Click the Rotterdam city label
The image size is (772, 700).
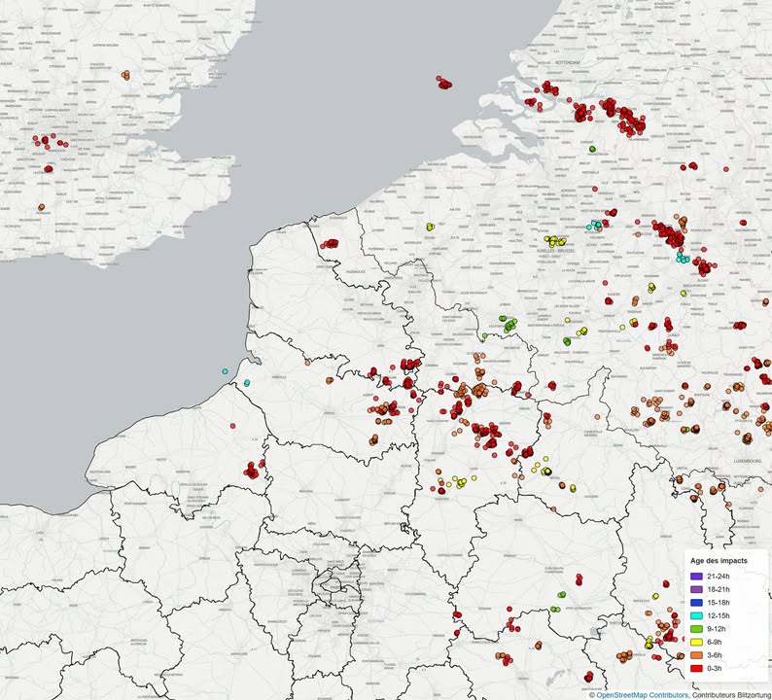[567, 62]
